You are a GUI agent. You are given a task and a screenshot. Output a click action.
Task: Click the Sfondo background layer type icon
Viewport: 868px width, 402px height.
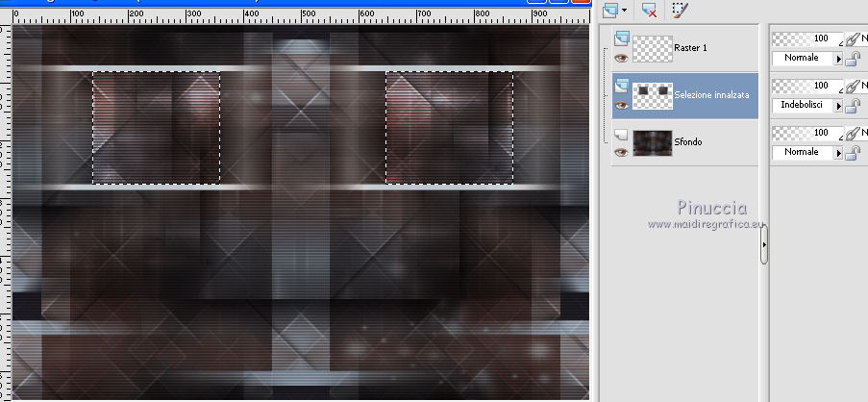click(x=621, y=133)
